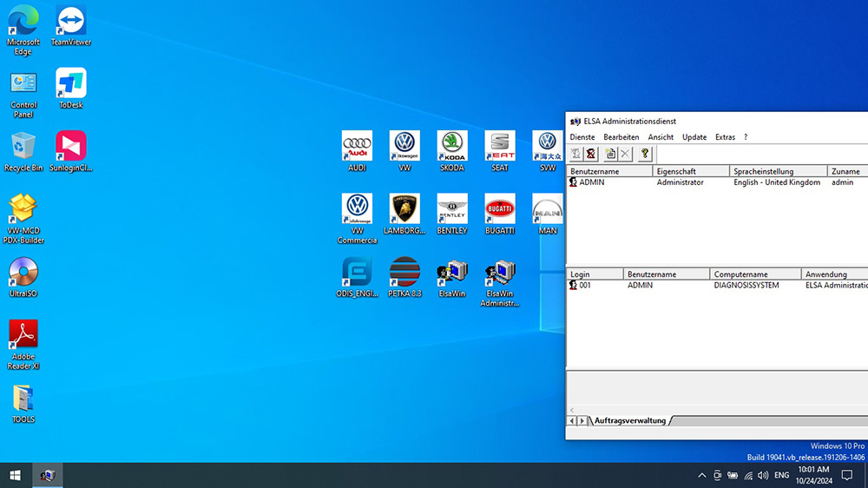Open the AUDI desktop shortcut
Screen dimensions: 868x488
(x=357, y=151)
